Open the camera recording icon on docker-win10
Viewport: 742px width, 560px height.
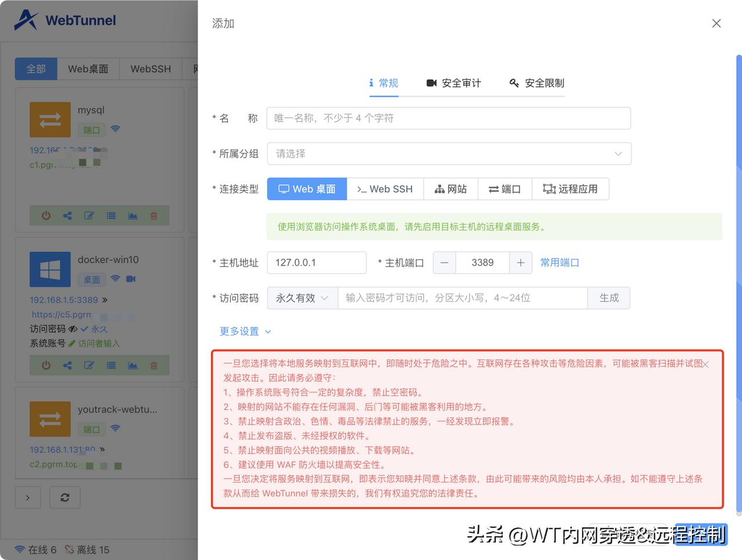(130, 279)
